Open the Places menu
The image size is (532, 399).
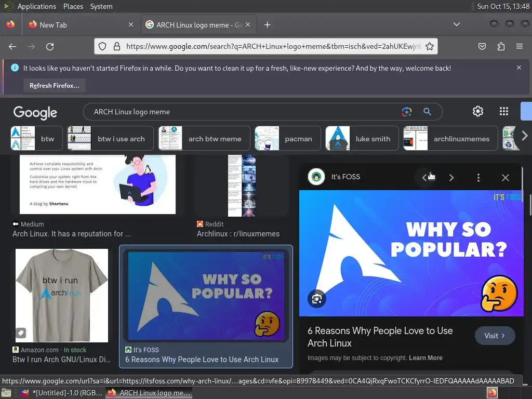coord(73,6)
